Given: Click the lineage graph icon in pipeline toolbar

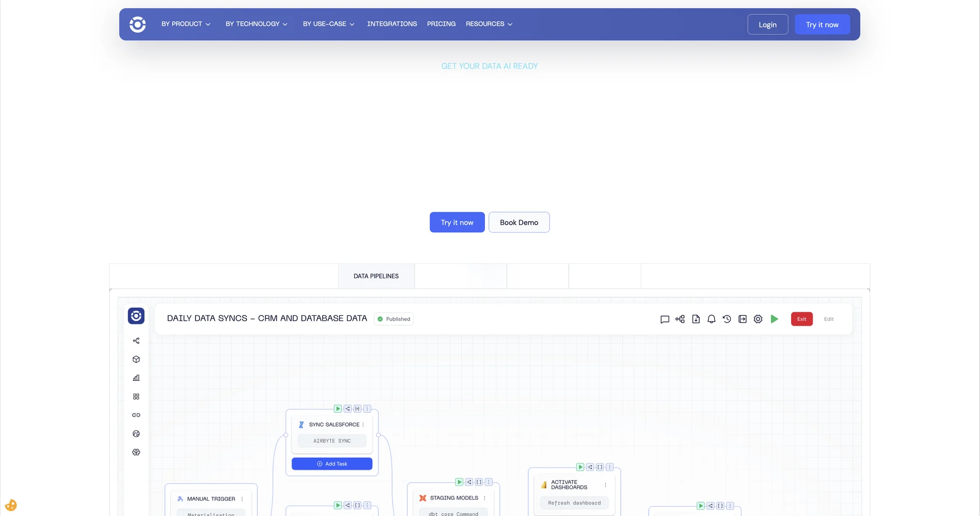Looking at the screenshot, I should [x=680, y=319].
